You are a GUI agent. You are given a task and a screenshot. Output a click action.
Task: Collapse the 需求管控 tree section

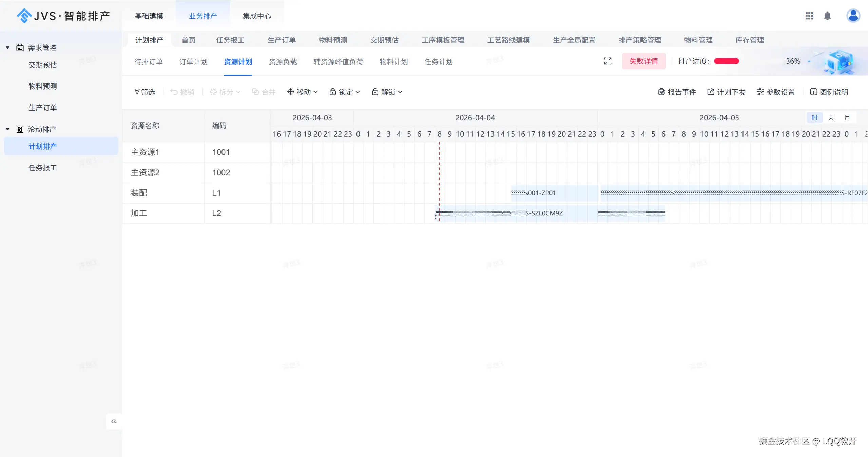[x=8, y=48]
